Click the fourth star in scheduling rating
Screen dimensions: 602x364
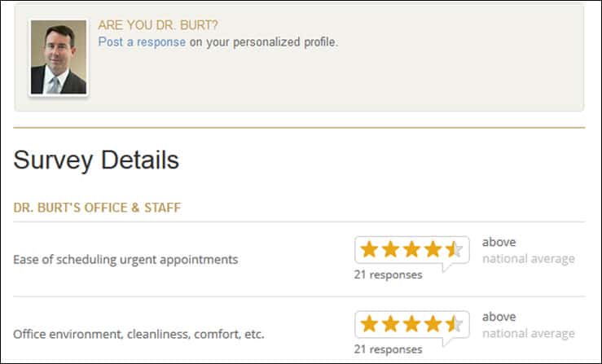(x=433, y=249)
